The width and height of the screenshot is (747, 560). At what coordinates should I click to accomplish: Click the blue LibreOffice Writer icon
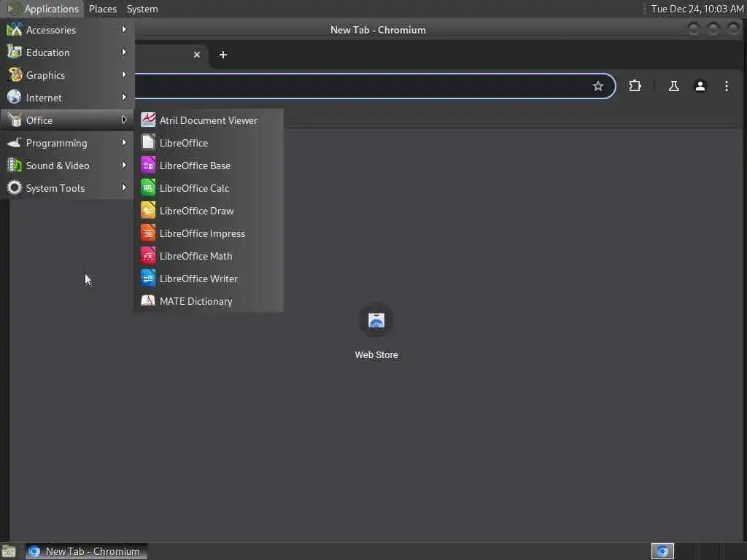tap(148, 278)
